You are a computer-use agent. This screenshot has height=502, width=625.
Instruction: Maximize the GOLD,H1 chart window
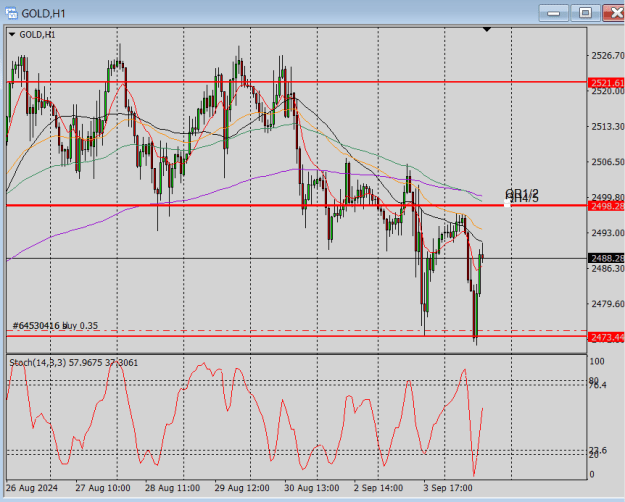pyautogui.click(x=585, y=13)
